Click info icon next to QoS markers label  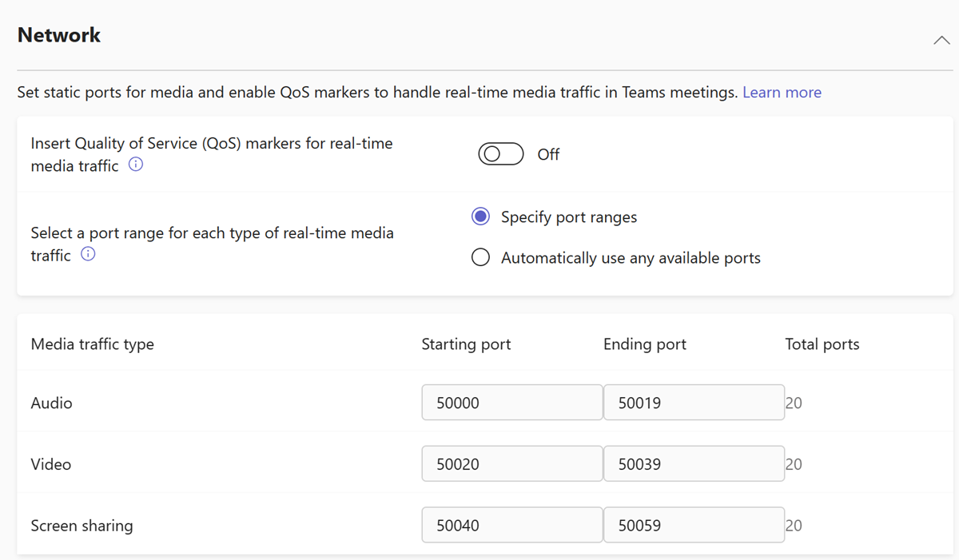click(x=136, y=165)
